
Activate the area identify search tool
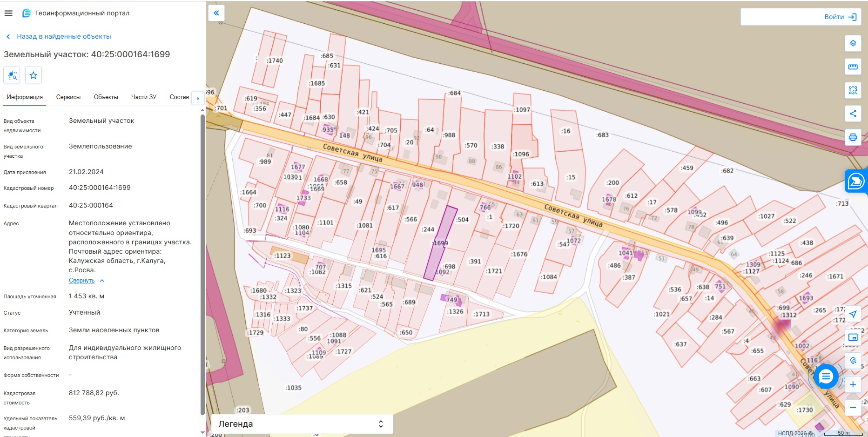pos(853,90)
